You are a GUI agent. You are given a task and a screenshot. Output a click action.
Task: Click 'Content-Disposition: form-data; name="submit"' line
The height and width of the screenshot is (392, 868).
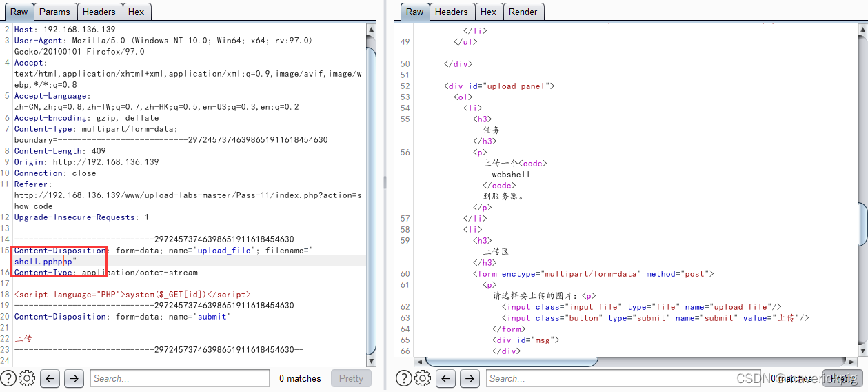pyautogui.click(x=122, y=317)
